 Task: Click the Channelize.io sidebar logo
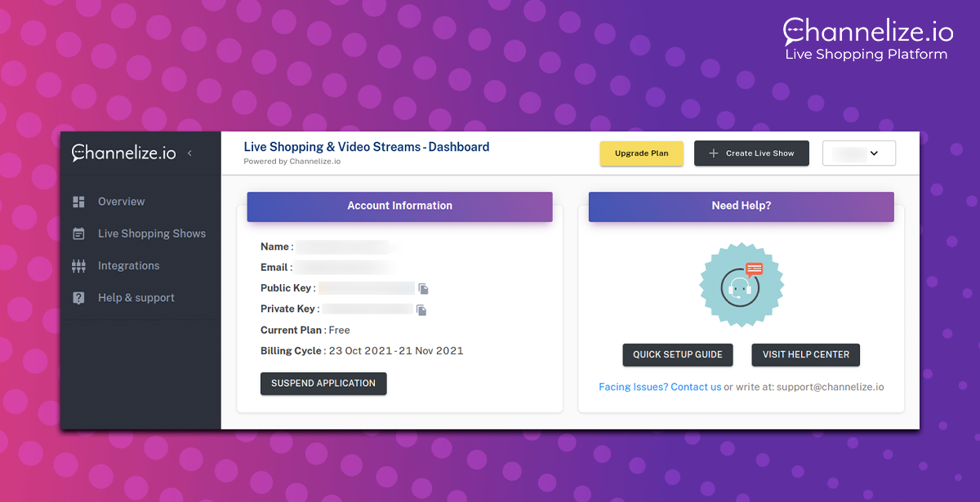[123, 152]
